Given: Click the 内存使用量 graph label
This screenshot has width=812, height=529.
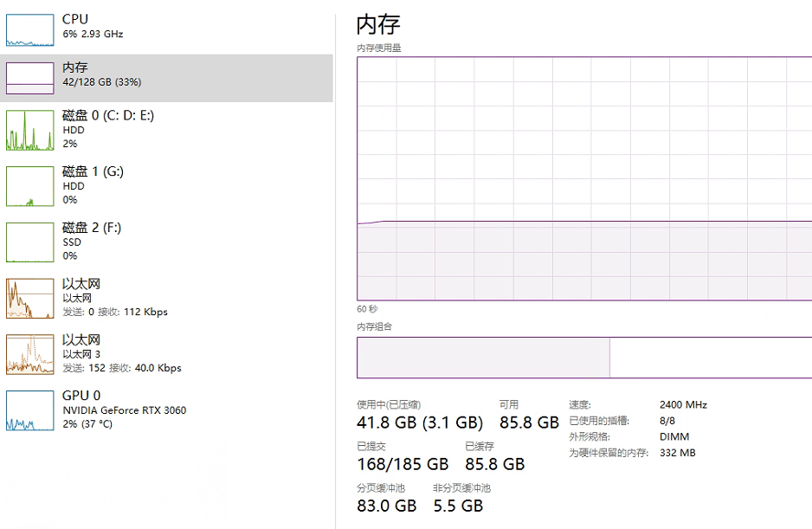Looking at the screenshot, I should [381, 48].
